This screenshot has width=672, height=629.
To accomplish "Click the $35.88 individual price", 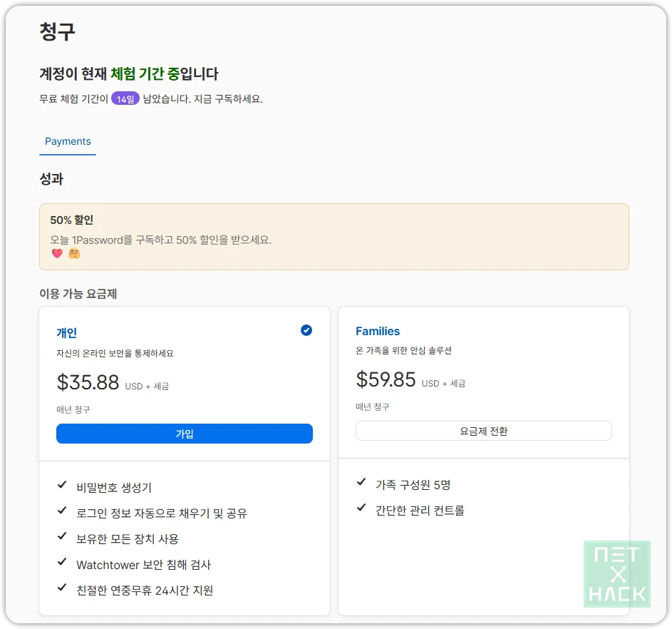I will [x=88, y=382].
